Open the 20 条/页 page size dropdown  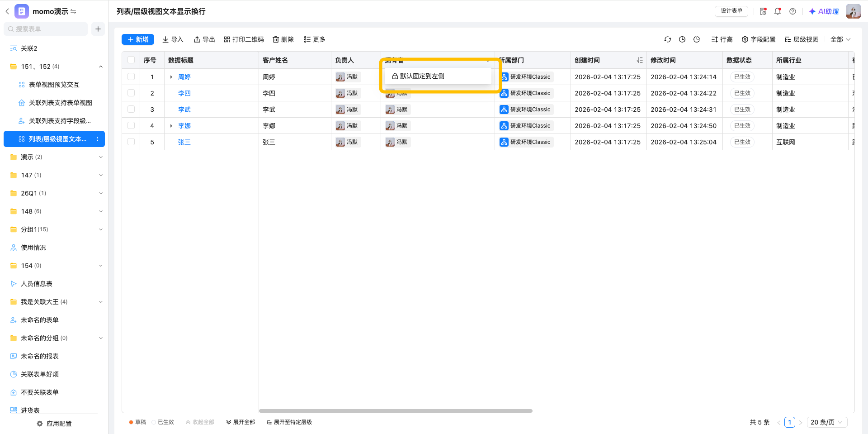pyautogui.click(x=827, y=422)
